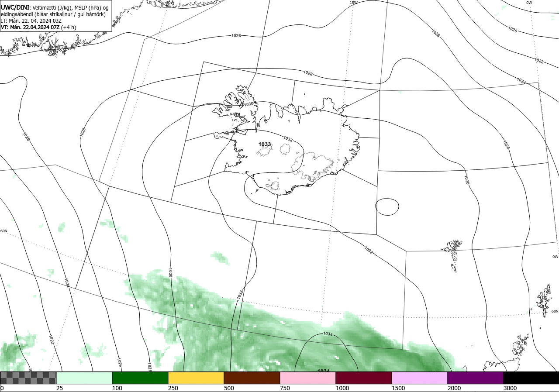Pick the dark red 1000–1500 legend swatch

pyautogui.click(x=363, y=378)
